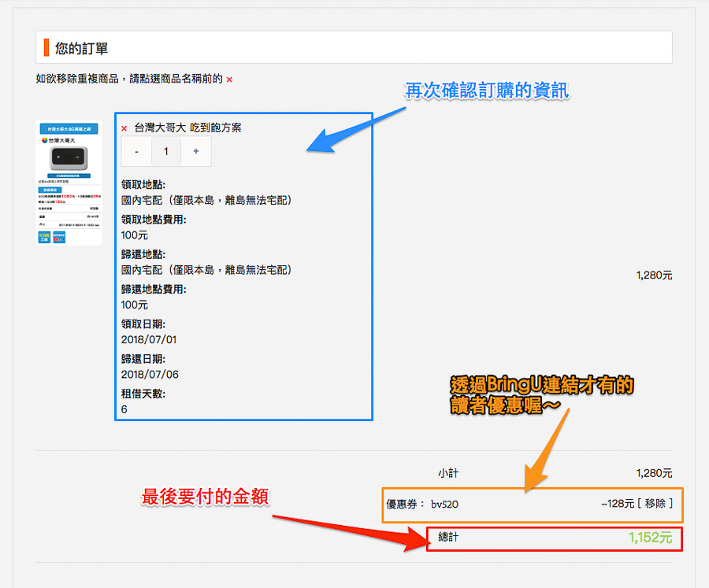
Task: Click the 歸還日期 label
Action: 143,359
